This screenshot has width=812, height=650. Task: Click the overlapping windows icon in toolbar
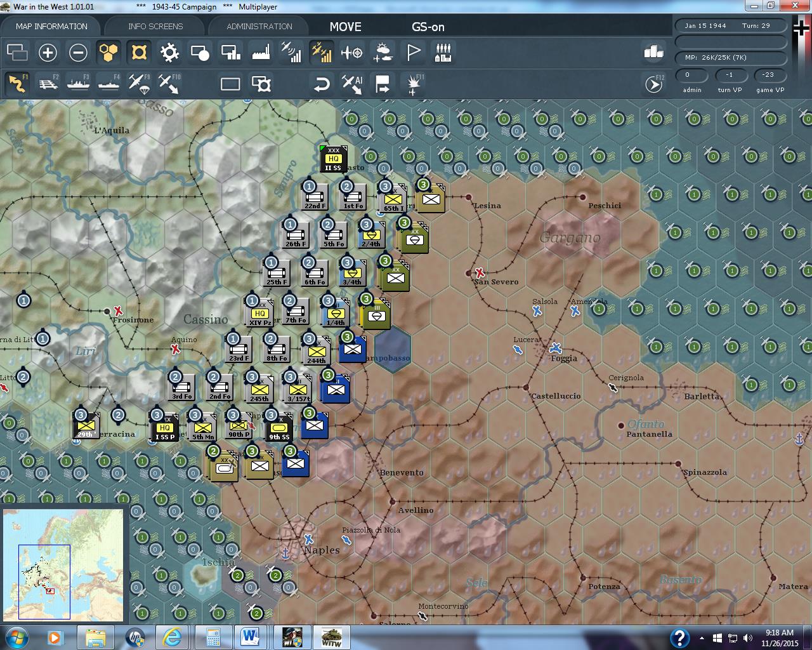[17, 52]
